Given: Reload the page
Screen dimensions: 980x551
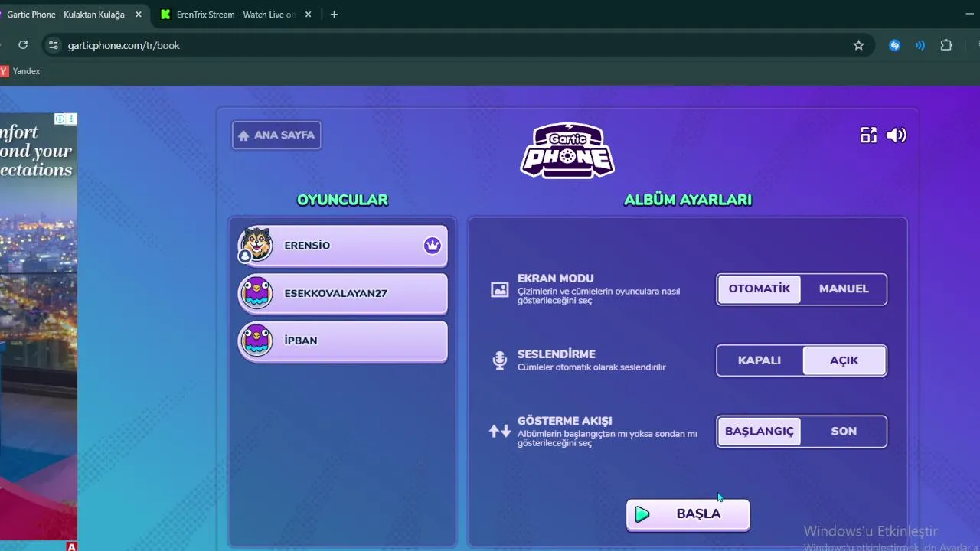Looking at the screenshot, I should (x=23, y=45).
